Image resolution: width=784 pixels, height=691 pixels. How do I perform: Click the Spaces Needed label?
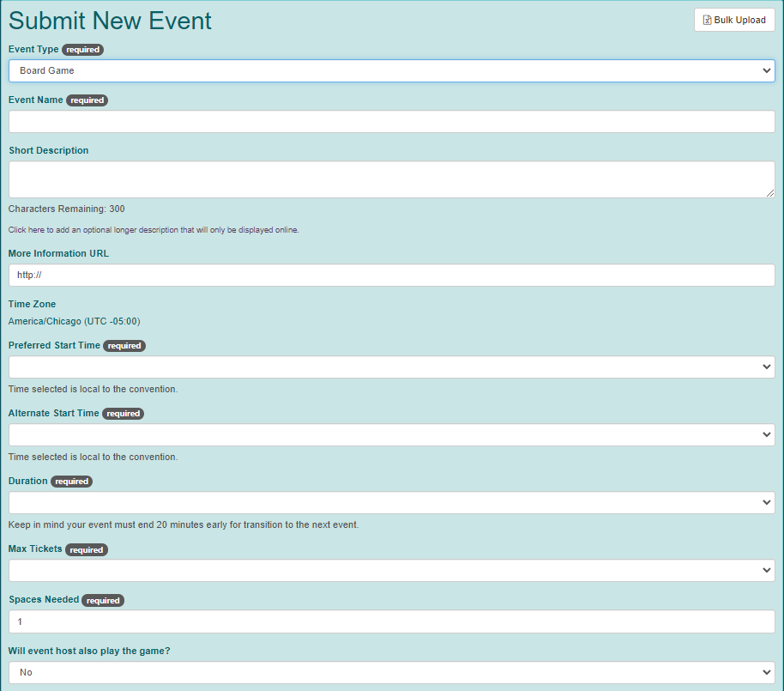(44, 599)
